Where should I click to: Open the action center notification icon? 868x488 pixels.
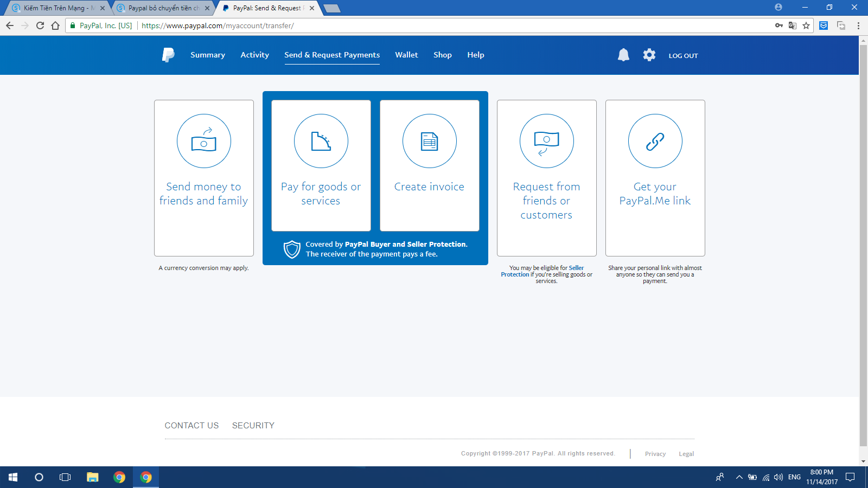(x=850, y=477)
